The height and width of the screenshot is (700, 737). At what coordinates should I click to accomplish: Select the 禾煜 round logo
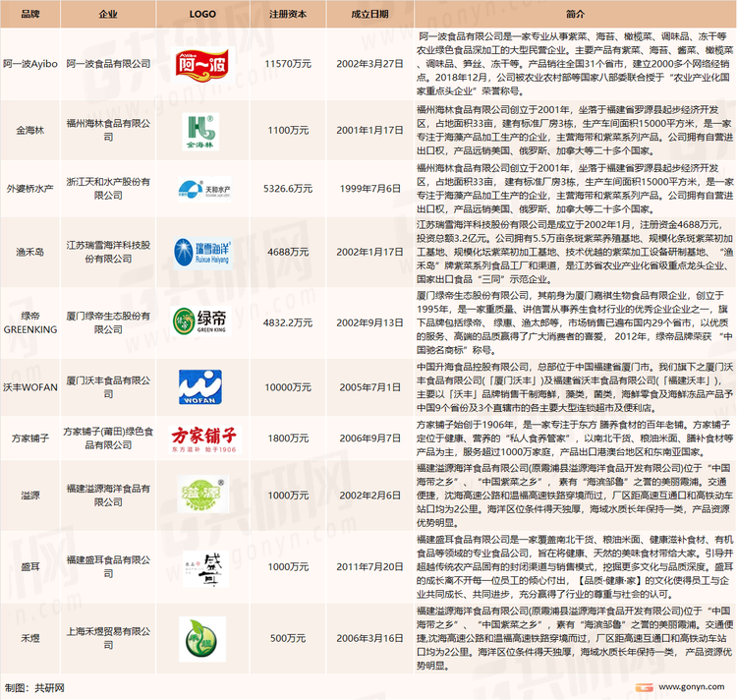205,636
